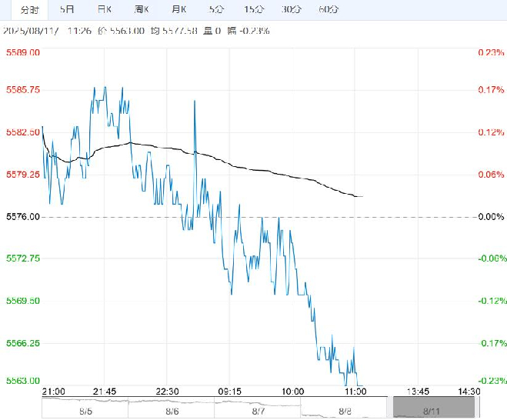Screen dimensions: 507x420
Task: Switch to the 5分 five-minute tab
Action: tap(216, 9)
